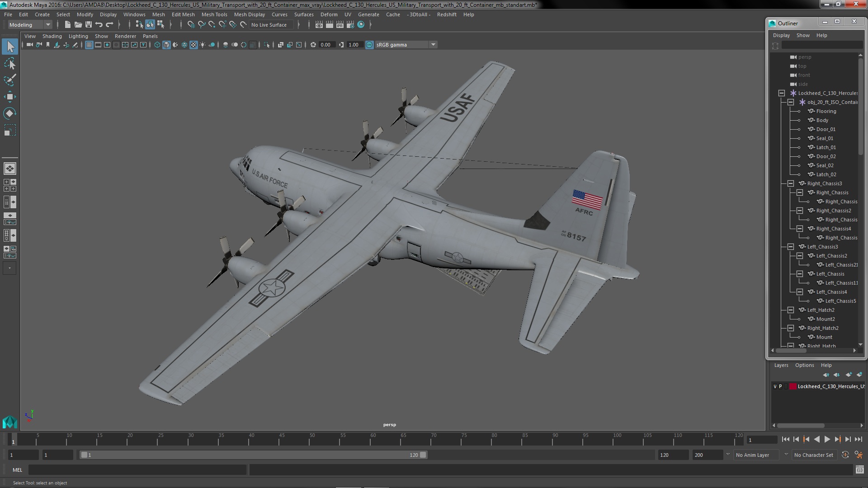The width and height of the screenshot is (868, 488).
Task: Click the Undo arrow icon
Action: click(99, 25)
